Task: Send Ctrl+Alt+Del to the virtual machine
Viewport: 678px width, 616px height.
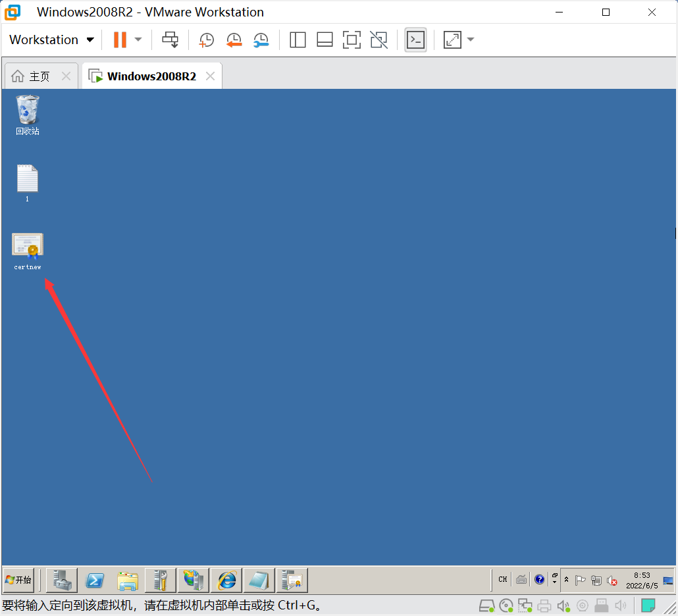Action: [x=170, y=39]
